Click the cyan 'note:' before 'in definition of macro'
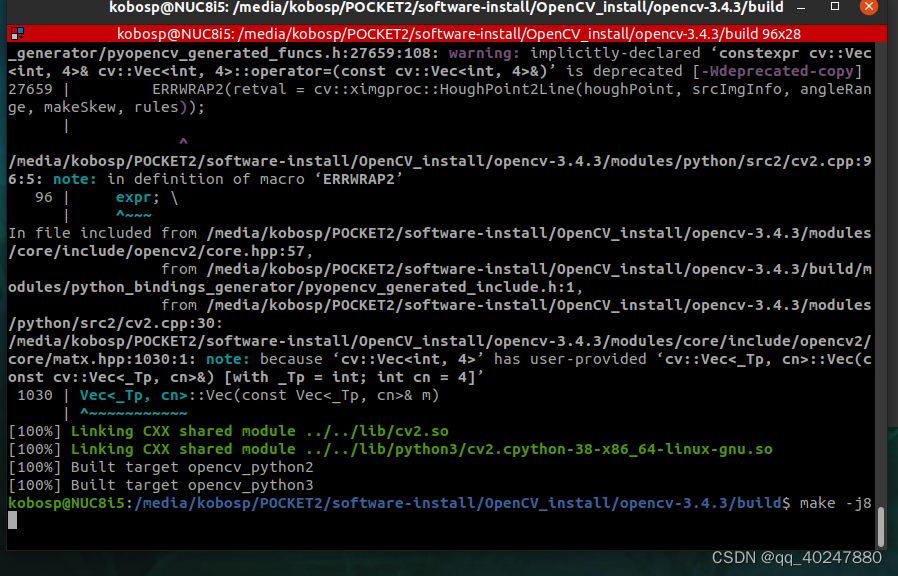898x576 pixels. [x=75, y=179]
